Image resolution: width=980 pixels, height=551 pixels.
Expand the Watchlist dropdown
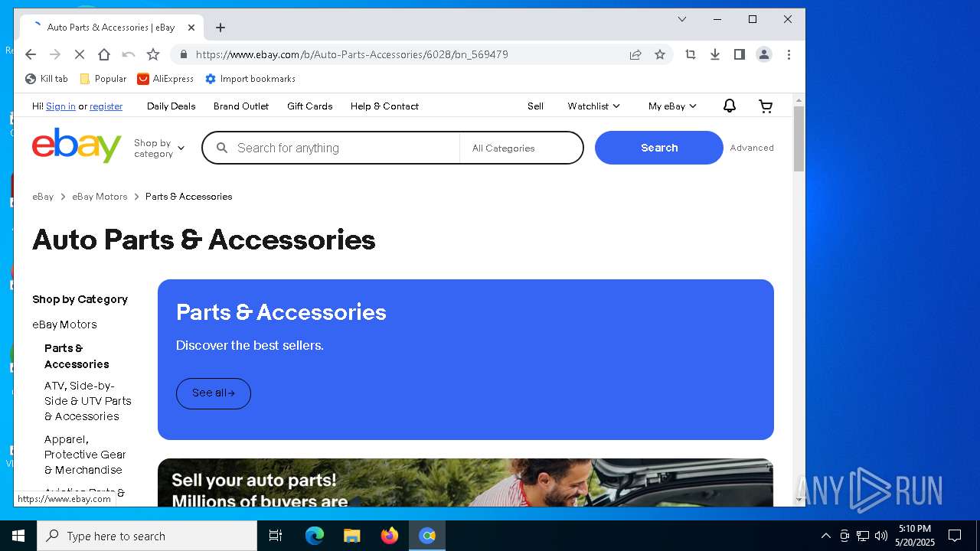[593, 106]
